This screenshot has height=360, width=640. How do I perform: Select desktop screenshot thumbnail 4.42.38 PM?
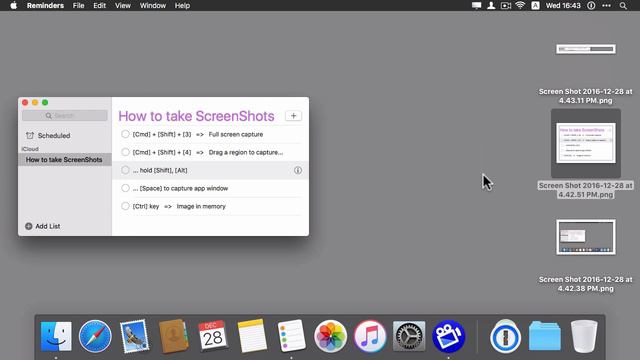pos(586,237)
